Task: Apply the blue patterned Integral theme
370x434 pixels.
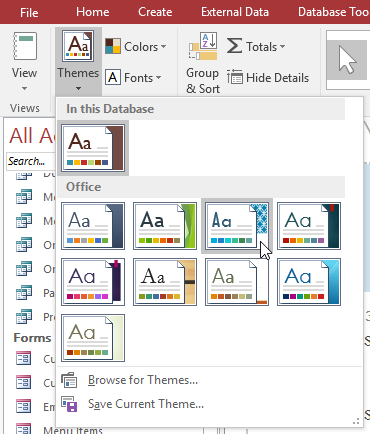Action: coord(237,226)
